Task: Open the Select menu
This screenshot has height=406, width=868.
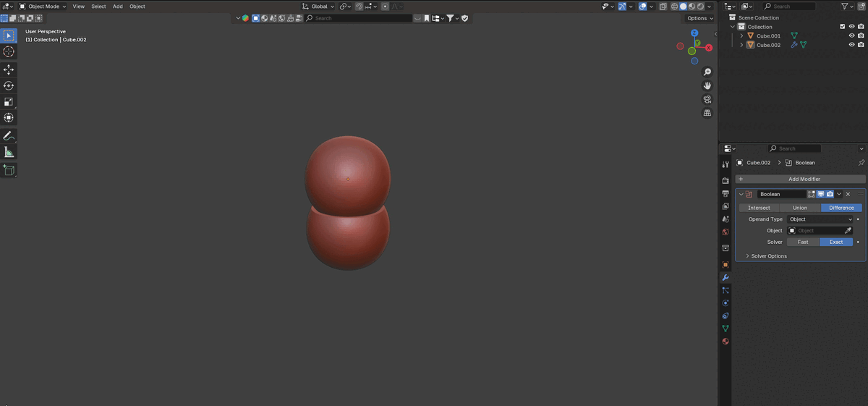Action: pos(98,7)
